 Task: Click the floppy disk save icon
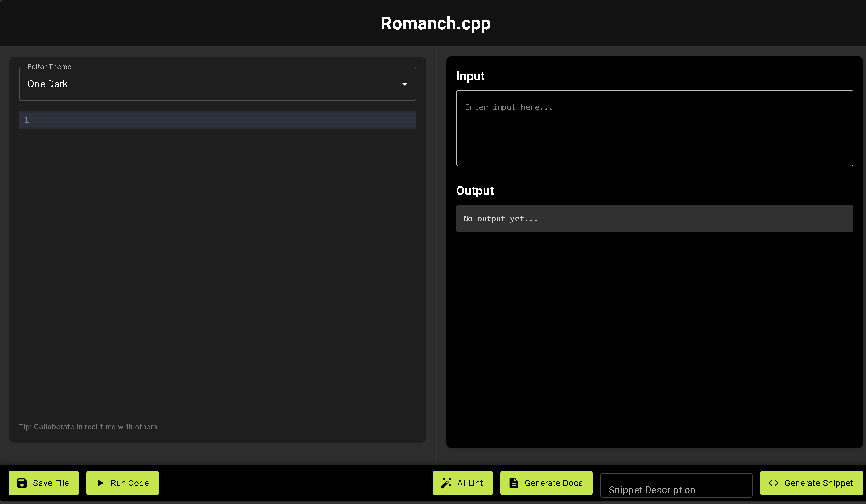[22, 483]
